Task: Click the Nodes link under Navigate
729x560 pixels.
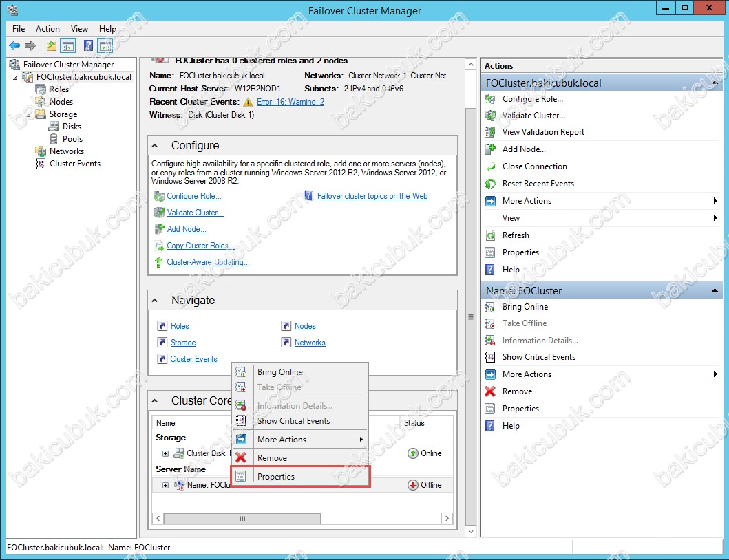Action: tap(305, 326)
